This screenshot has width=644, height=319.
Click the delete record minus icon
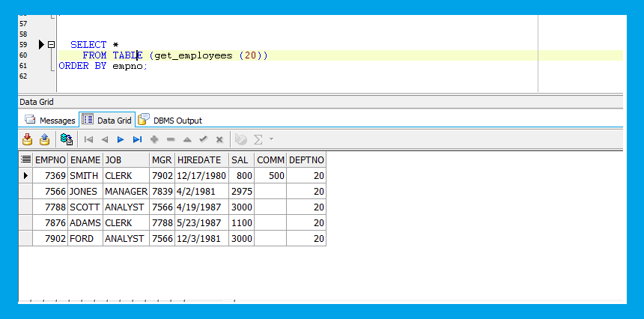[171, 139]
